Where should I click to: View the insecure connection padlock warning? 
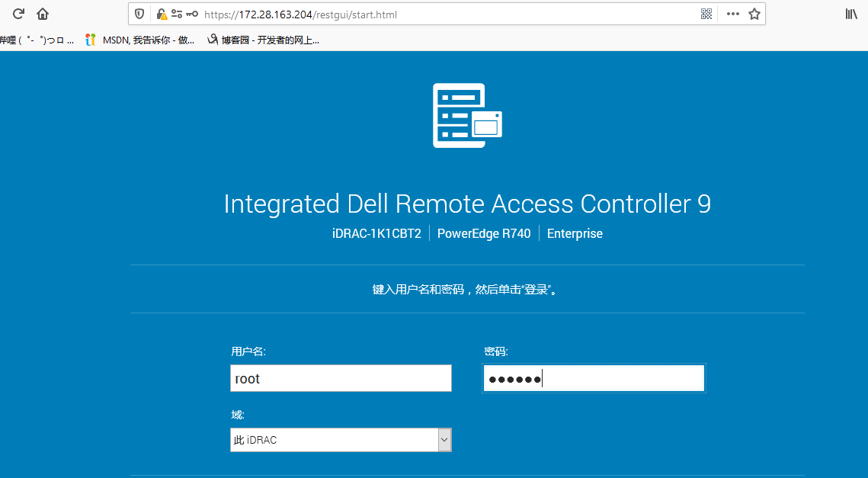click(x=162, y=14)
